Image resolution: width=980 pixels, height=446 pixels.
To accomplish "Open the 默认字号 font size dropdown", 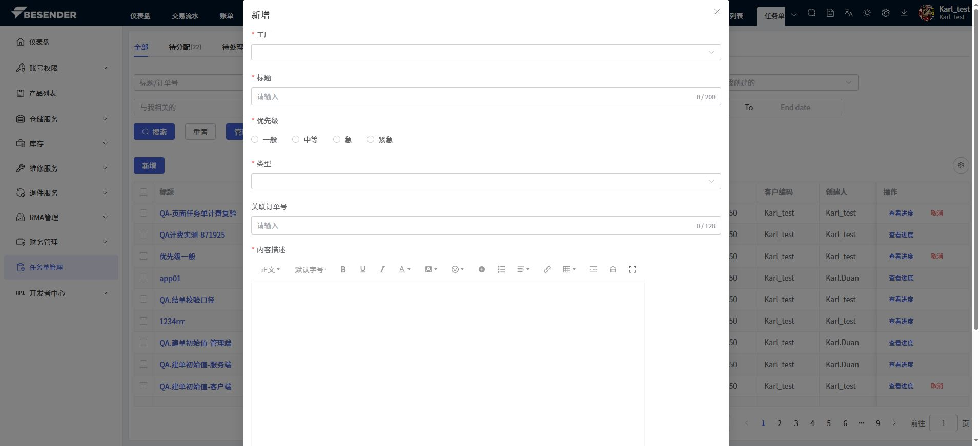I will pos(311,269).
